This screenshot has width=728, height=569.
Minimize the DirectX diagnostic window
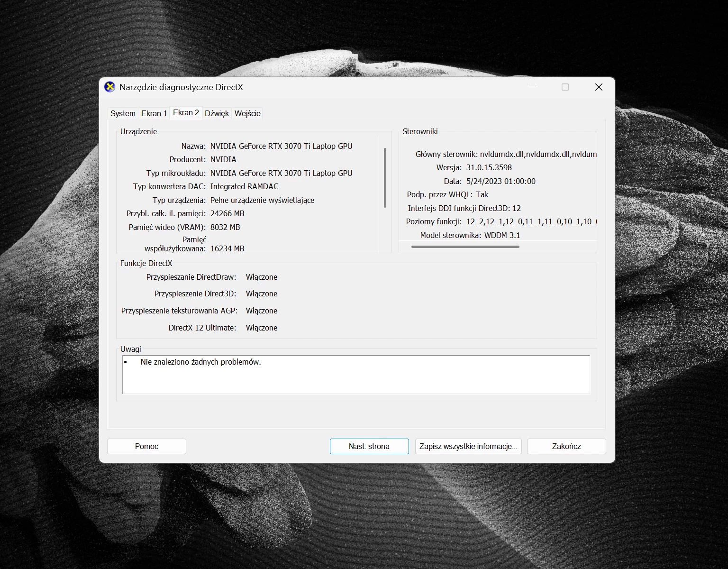[532, 87]
